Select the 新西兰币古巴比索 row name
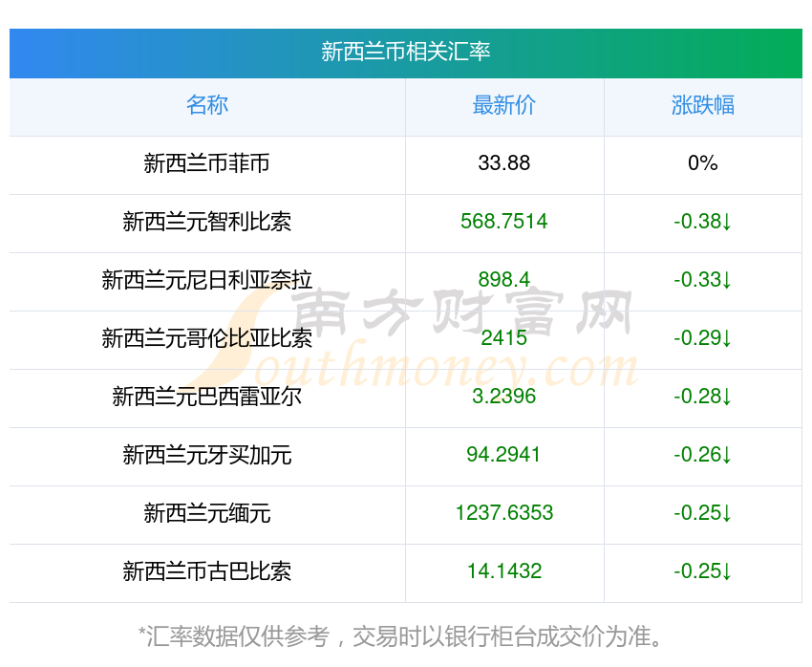 click(207, 571)
